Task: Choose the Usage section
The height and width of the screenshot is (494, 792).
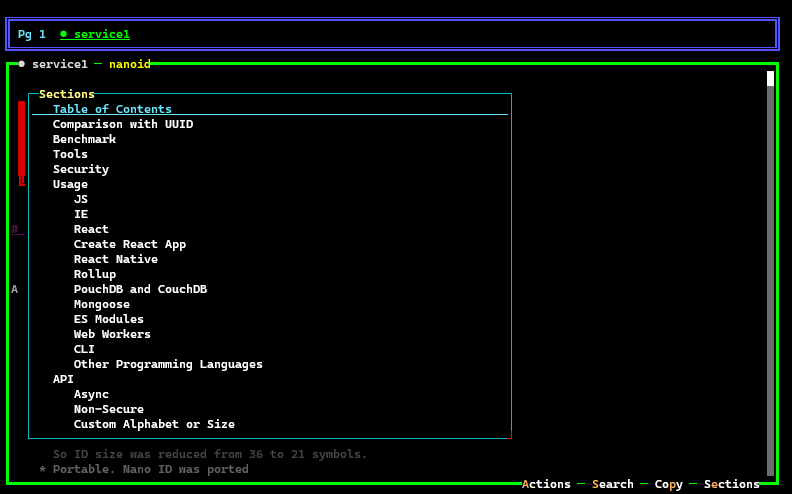Action: tap(70, 184)
